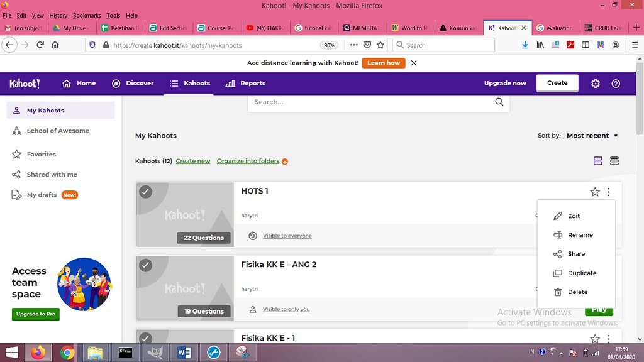Open the HOTS 1 three-dot options menu
Screen dimensions: 644x362
coord(608,192)
